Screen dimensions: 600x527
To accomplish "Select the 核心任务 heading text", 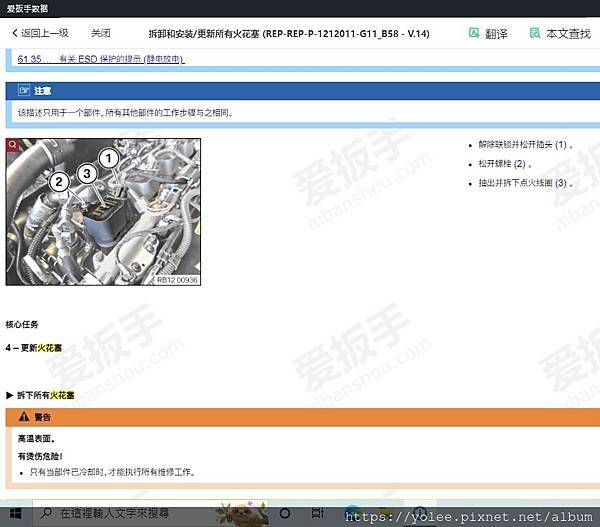I will (22, 325).
